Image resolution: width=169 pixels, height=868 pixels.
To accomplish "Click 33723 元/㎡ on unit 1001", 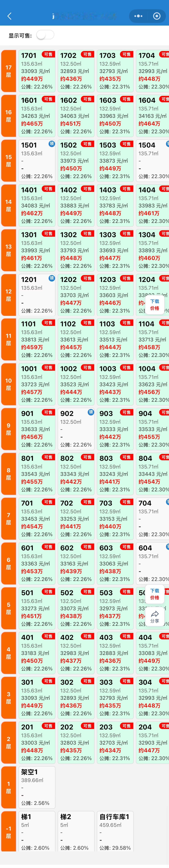I will point(35,384).
